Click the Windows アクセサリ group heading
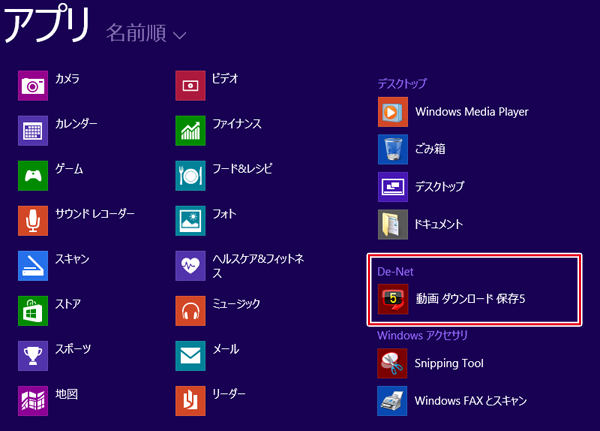600x431 pixels. [422, 336]
